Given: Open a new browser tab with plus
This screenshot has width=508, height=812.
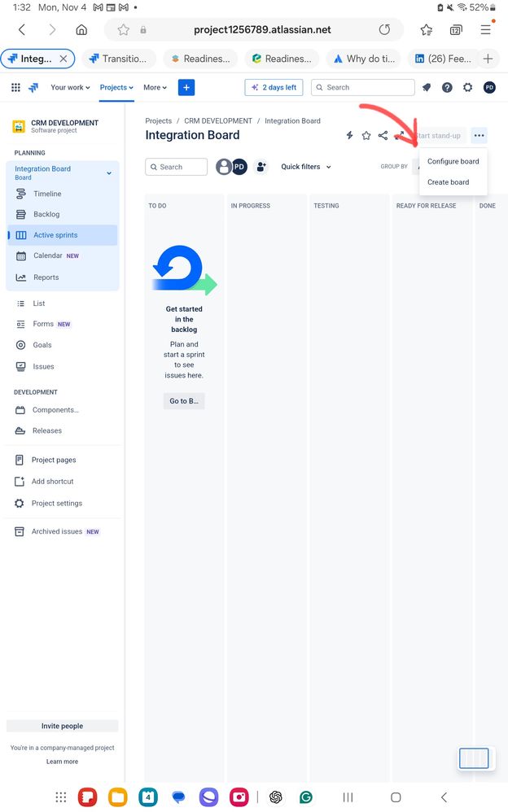Looking at the screenshot, I should click(488, 59).
